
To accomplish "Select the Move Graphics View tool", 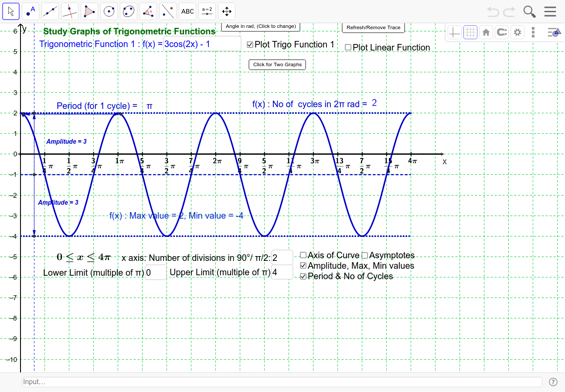I will pyautogui.click(x=227, y=11).
